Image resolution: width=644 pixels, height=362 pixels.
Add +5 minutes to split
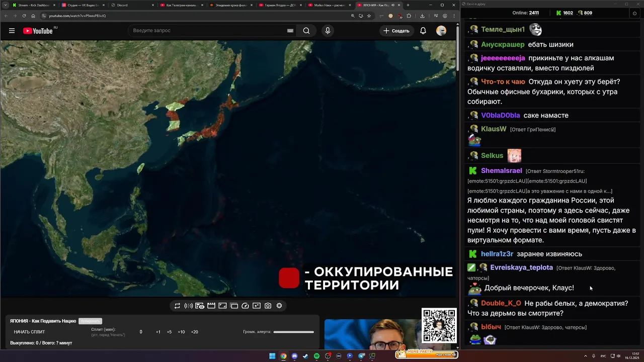(169, 332)
